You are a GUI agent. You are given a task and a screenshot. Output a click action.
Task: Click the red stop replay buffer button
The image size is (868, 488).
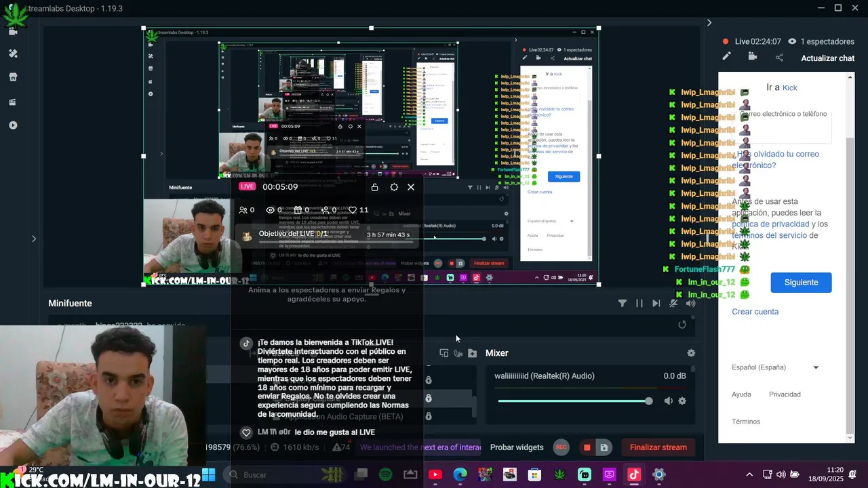coord(587,447)
